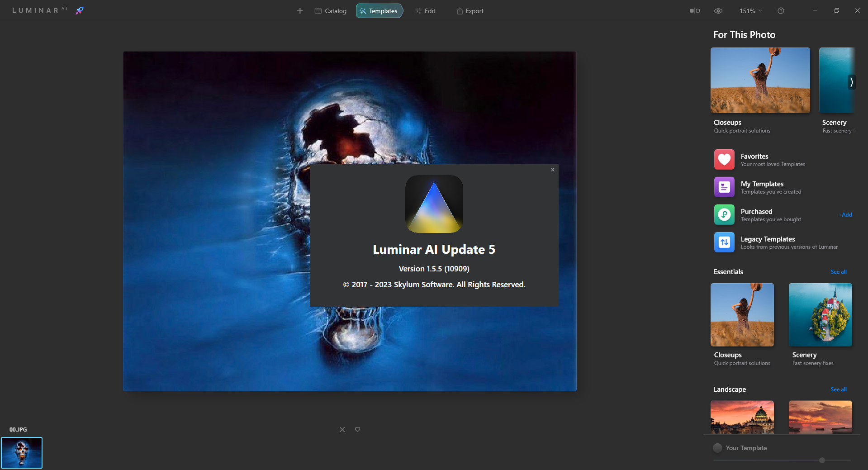Screen dimensions: 868x470
Task: Select the sea sunset Landscape thumbnail
Action: (821, 417)
